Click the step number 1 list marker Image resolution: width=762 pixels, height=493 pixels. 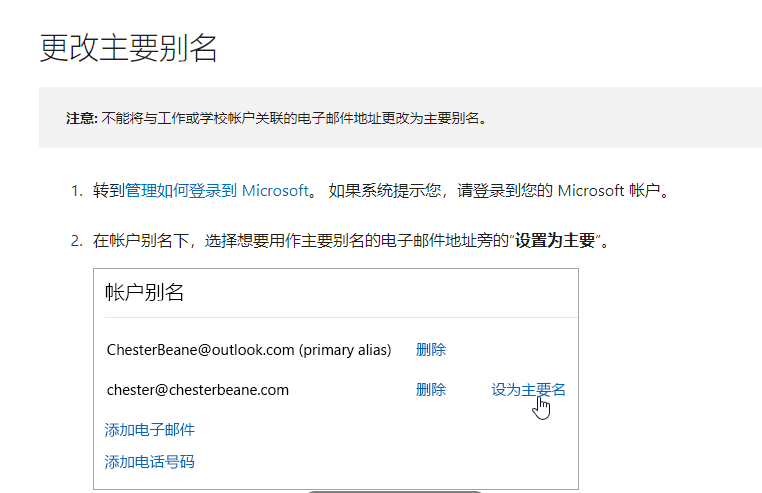(x=77, y=191)
